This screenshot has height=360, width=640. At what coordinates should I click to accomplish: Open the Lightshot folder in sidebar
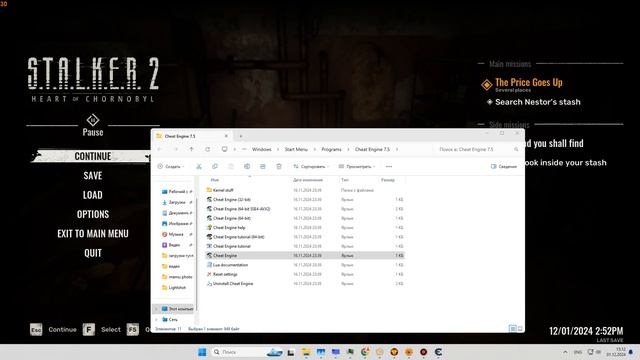click(x=177, y=287)
